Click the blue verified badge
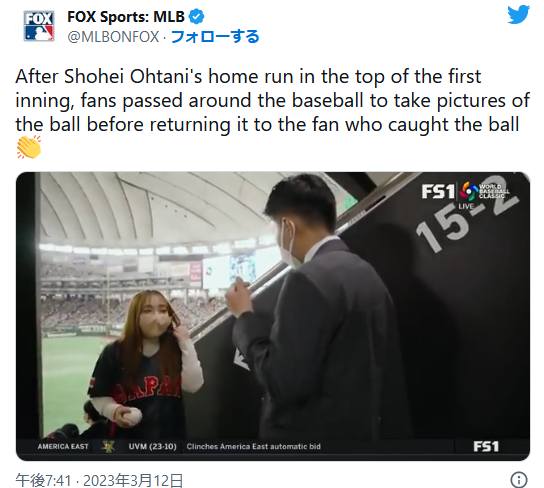Screen dimensions: 544x488 tap(197, 17)
